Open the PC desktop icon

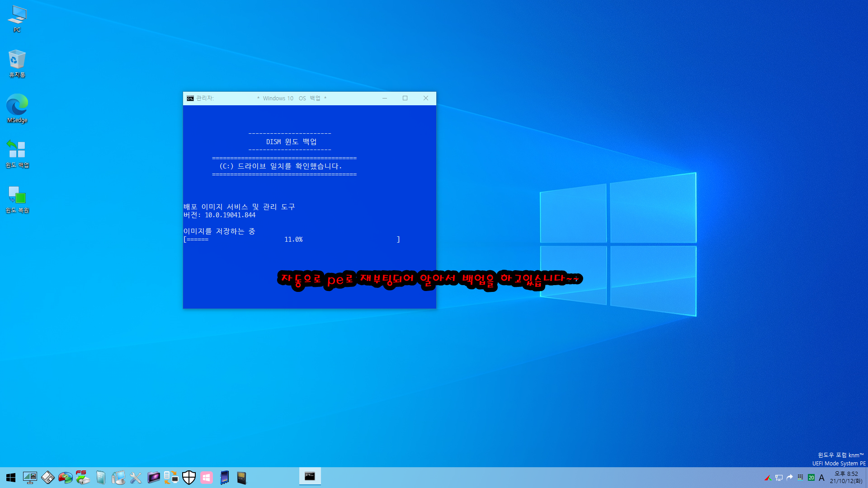[x=17, y=19]
